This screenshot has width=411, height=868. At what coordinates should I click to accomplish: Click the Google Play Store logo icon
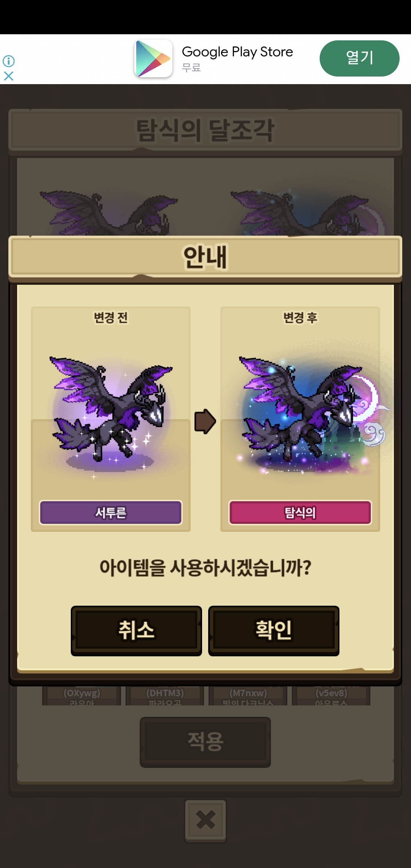153,59
